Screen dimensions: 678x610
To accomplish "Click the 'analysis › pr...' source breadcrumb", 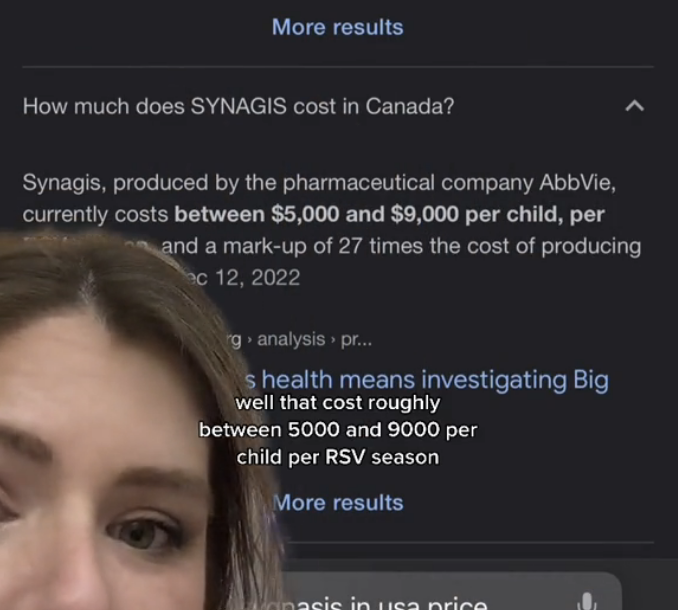I will pos(314,339).
